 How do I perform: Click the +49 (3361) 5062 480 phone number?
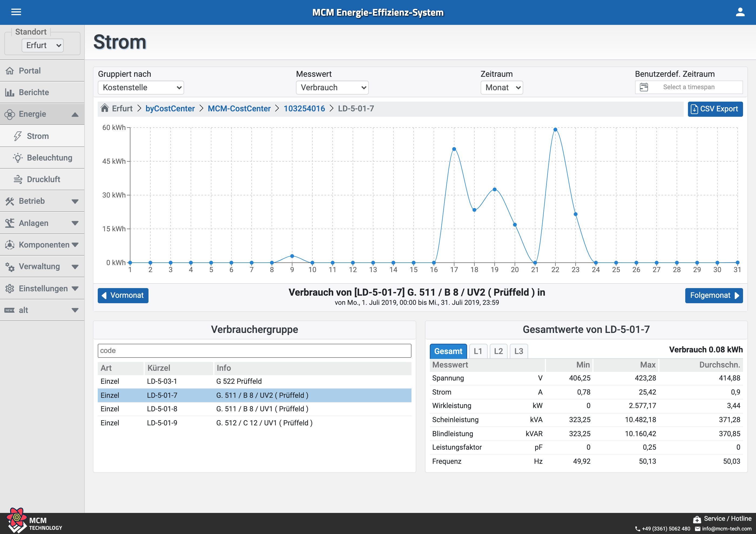(x=666, y=529)
